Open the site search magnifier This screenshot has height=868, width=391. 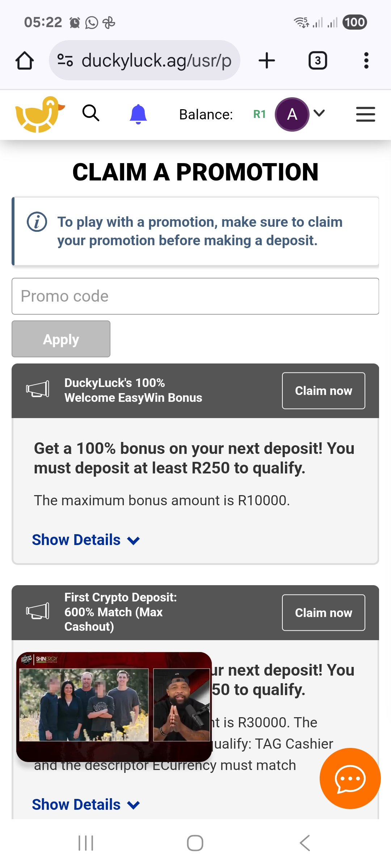click(x=91, y=113)
